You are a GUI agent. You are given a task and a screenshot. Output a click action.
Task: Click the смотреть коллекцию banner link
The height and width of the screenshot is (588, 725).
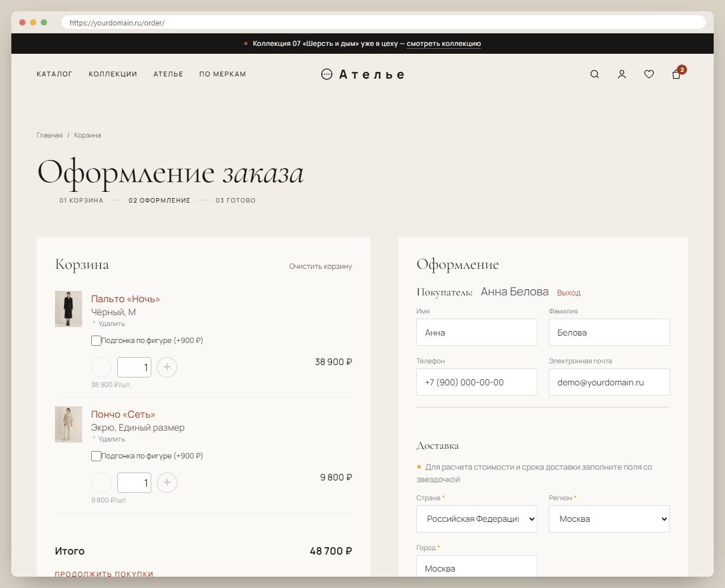(x=443, y=44)
